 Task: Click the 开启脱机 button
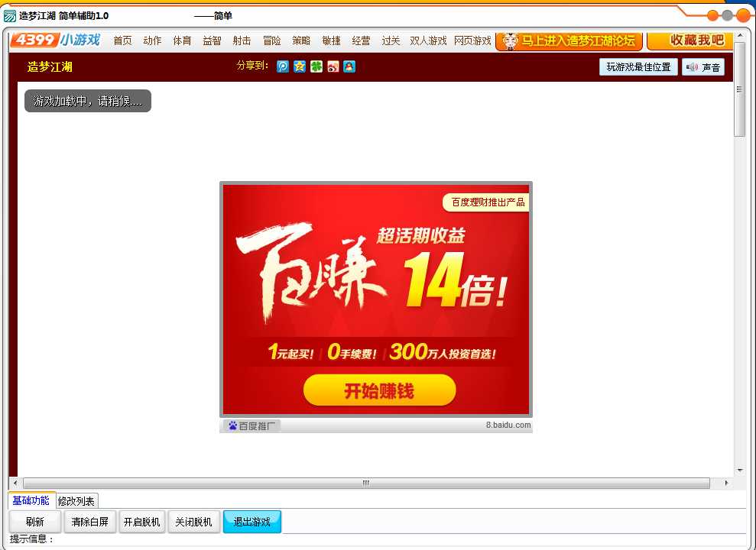click(141, 522)
